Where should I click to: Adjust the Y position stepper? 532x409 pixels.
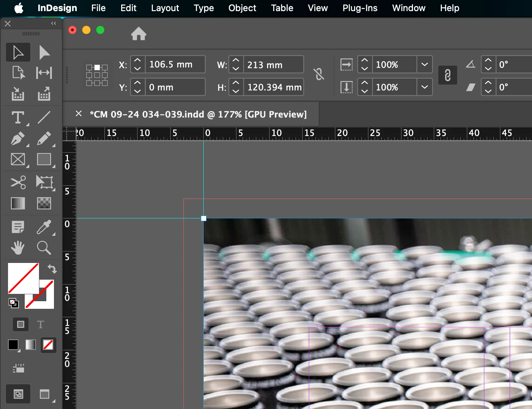[138, 87]
